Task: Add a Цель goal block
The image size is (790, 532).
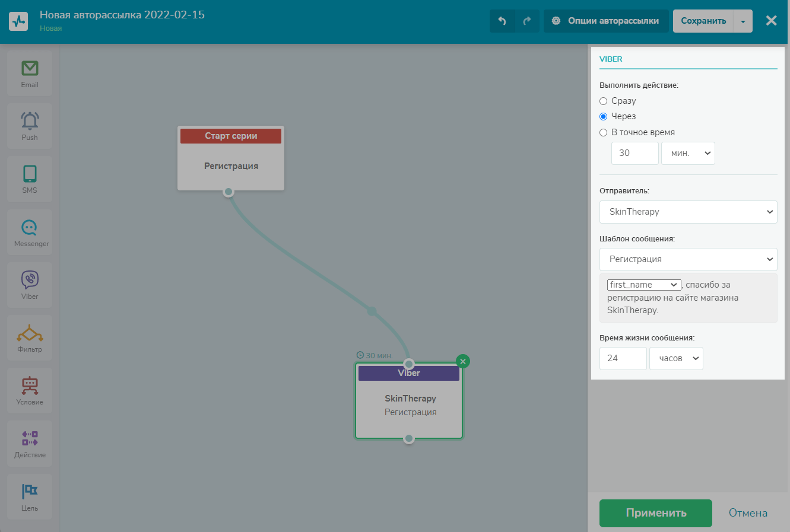Action: 30,497
